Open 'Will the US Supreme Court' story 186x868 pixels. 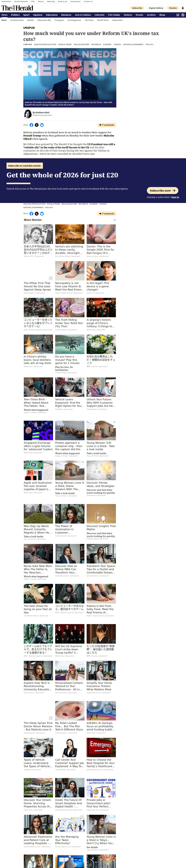[70, 641]
